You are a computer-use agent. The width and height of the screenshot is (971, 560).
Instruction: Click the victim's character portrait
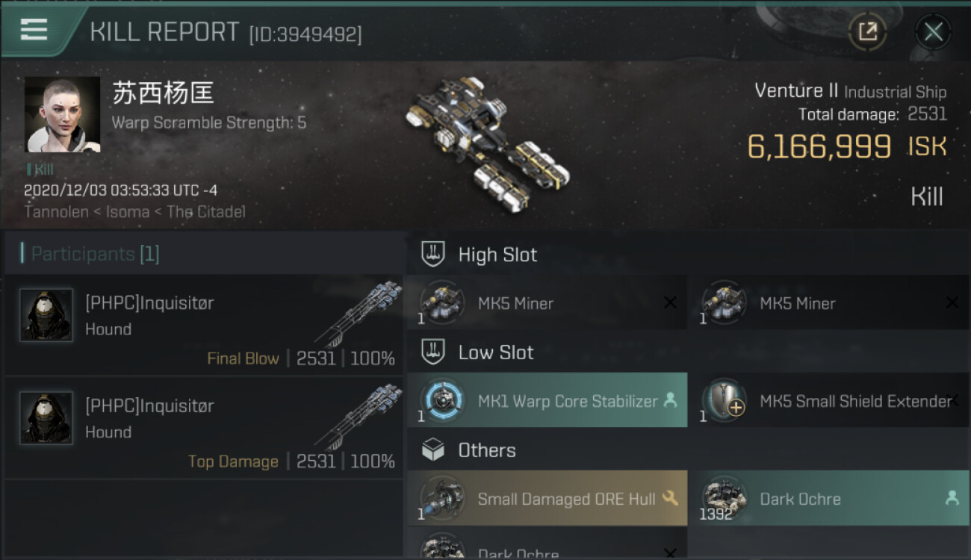62,114
